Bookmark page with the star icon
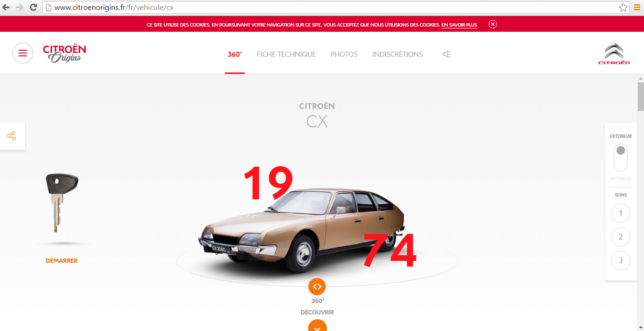Image resolution: width=644 pixels, height=331 pixels. click(624, 8)
